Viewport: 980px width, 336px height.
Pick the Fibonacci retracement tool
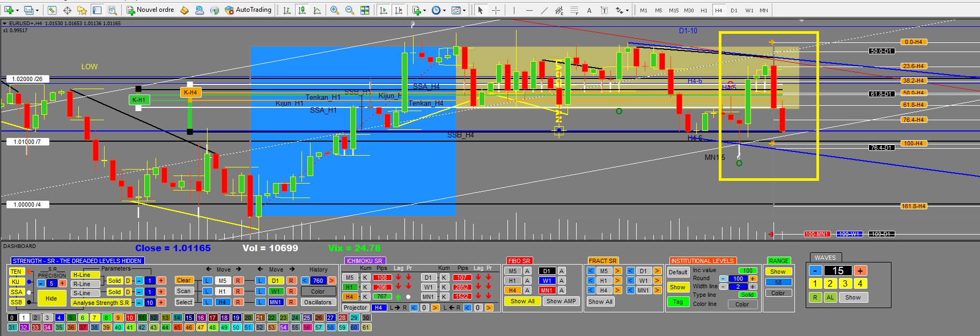point(574,10)
